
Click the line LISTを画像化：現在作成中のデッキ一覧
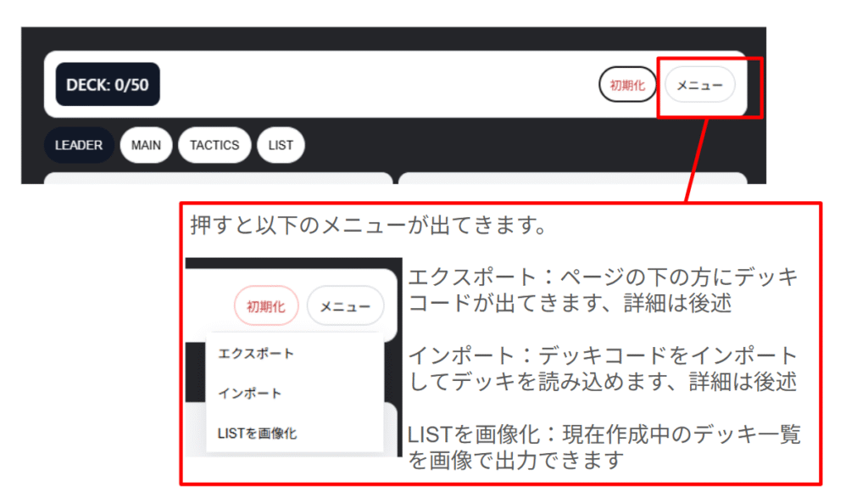point(604,434)
